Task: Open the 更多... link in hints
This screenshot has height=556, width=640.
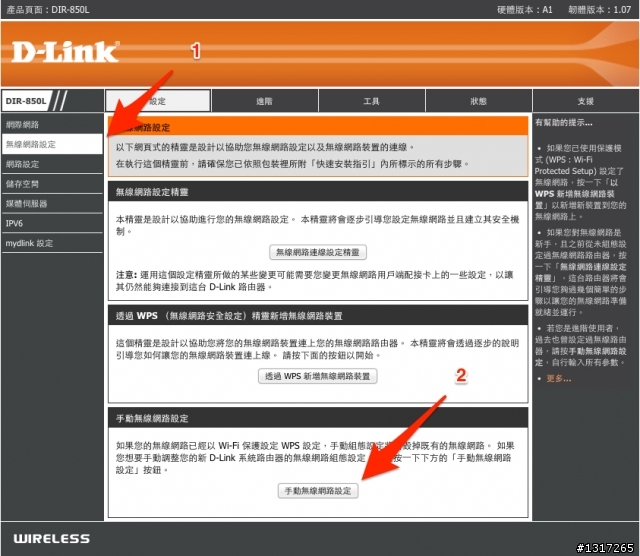Action: tap(559, 379)
